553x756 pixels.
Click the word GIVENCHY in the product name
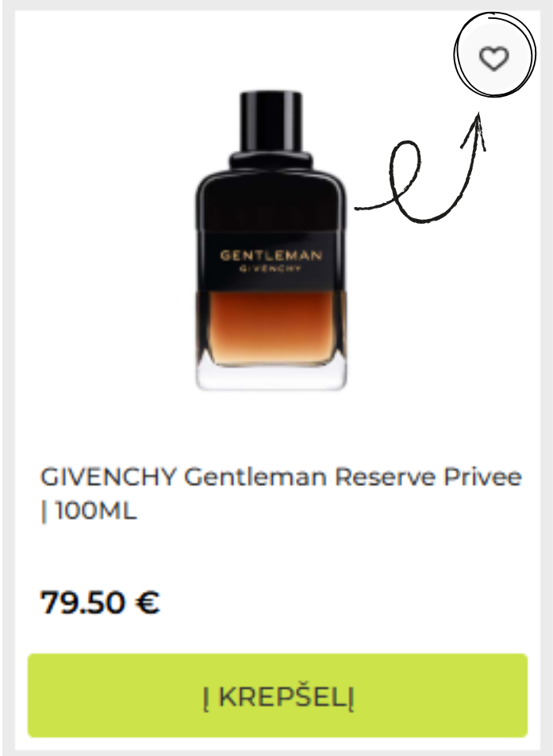(109, 477)
